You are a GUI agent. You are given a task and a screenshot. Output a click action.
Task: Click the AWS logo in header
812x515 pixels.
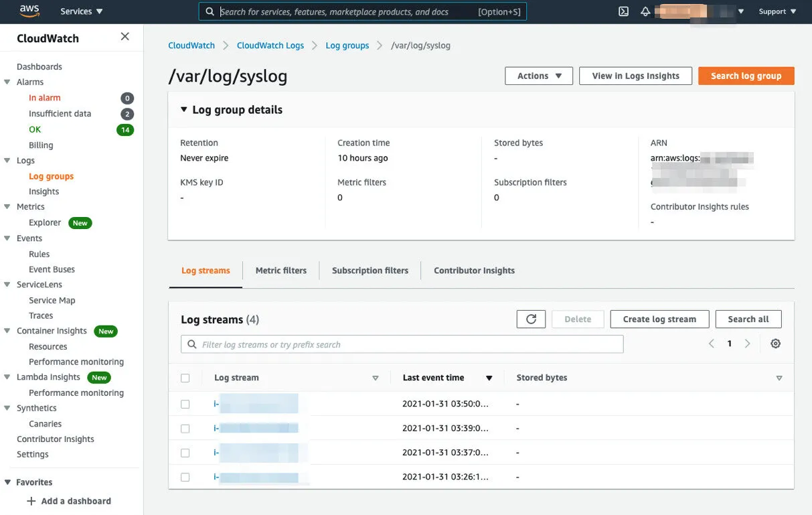[29, 11]
